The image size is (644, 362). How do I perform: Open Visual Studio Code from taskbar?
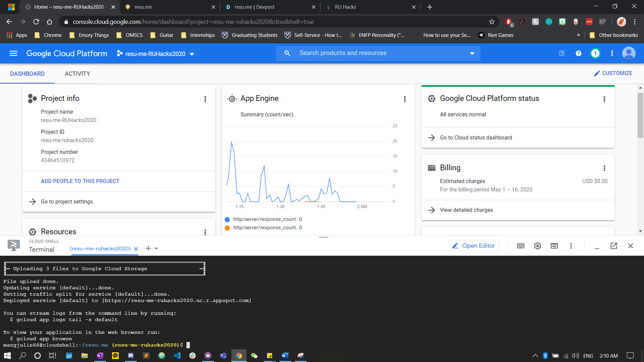pos(177,356)
